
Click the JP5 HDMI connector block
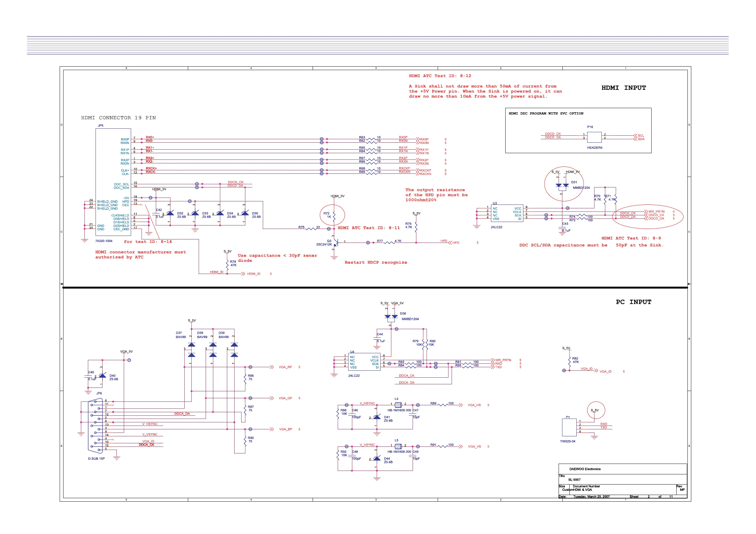click(x=113, y=182)
